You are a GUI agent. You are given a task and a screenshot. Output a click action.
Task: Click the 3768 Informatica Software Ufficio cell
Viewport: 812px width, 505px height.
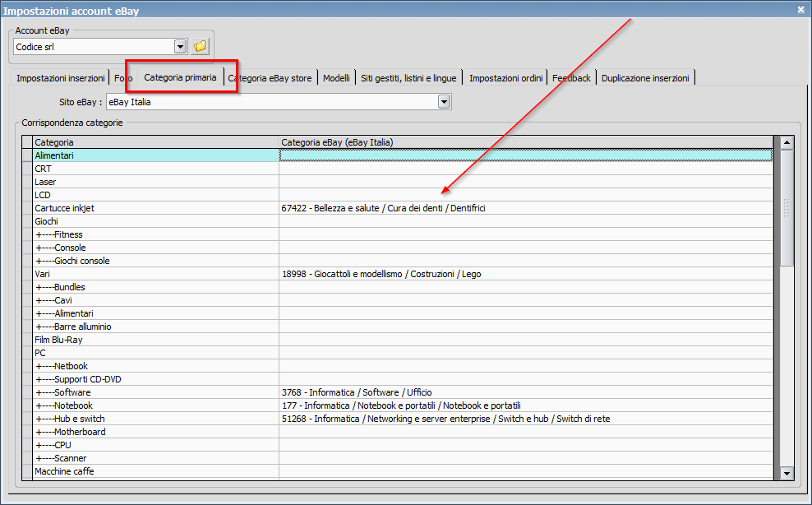coord(526,392)
